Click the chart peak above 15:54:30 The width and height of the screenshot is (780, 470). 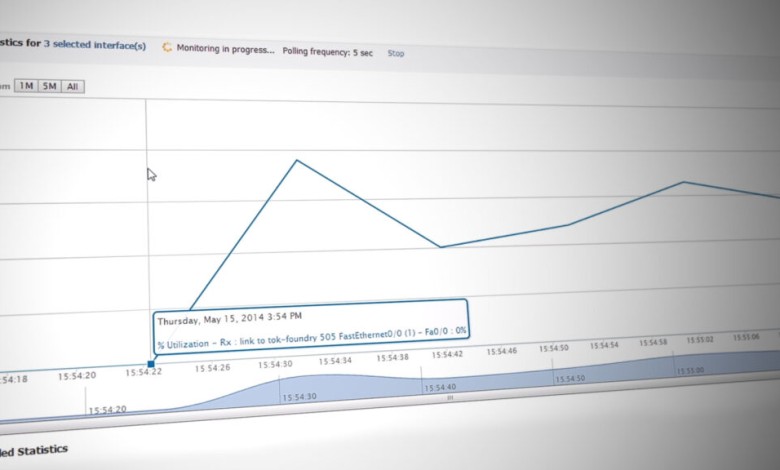pyautogui.click(x=297, y=160)
